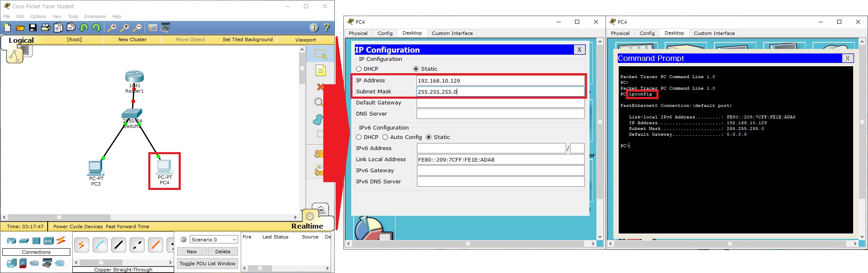
Task: Click Router1 device in workspace
Action: point(134,77)
